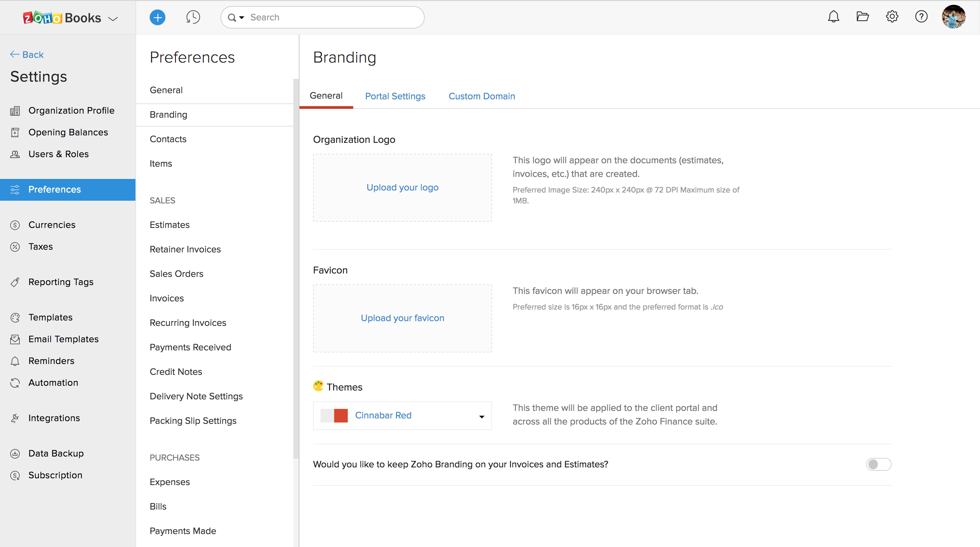Open the search scope dropdown arrow
Screen dimensions: 980x547
pos(242,17)
